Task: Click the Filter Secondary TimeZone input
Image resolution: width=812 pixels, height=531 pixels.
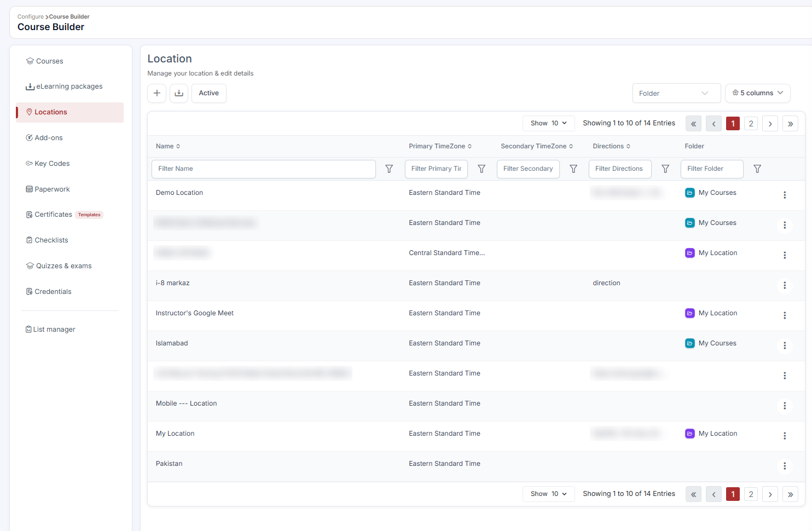Action: pos(528,169)
